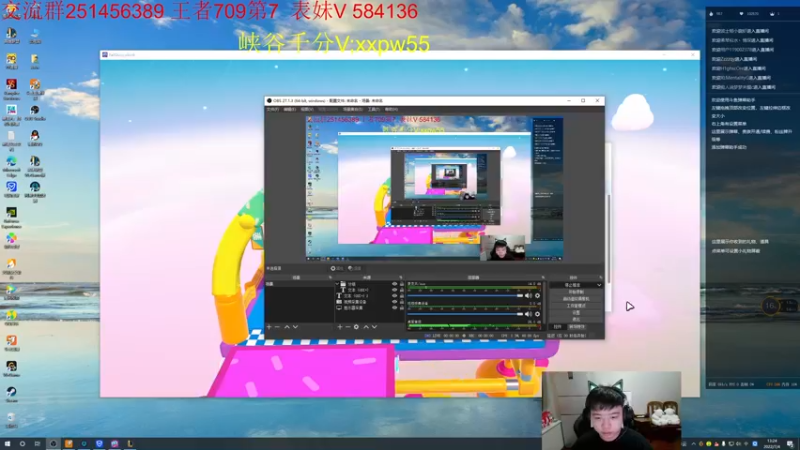Adjust the second mixer channel volume slider

coord(465,314)
